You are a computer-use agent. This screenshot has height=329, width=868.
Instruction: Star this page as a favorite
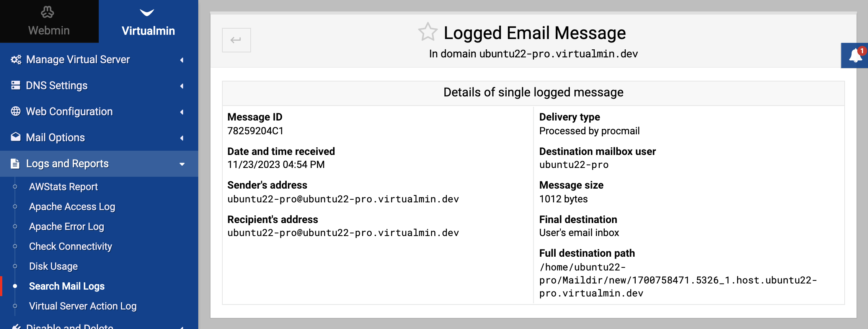[x=427, y=32]
